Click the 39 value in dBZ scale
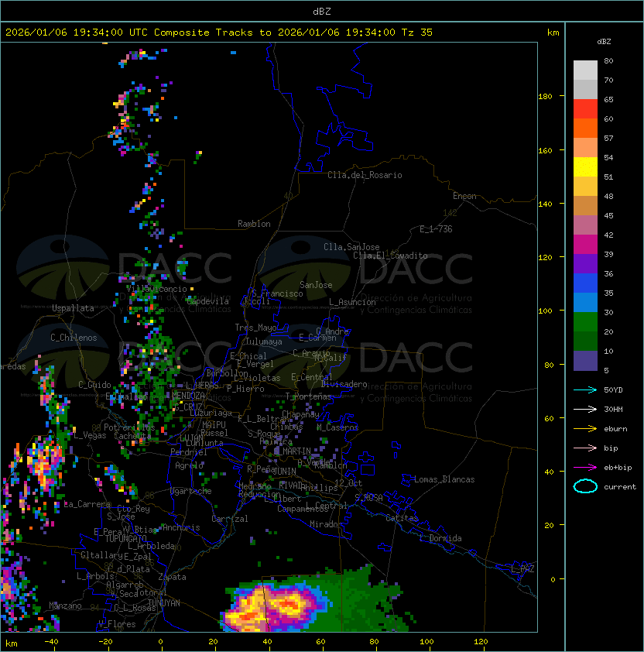This screenshot has height=652, width=644. pyautogui.click(x=608, y=254)
